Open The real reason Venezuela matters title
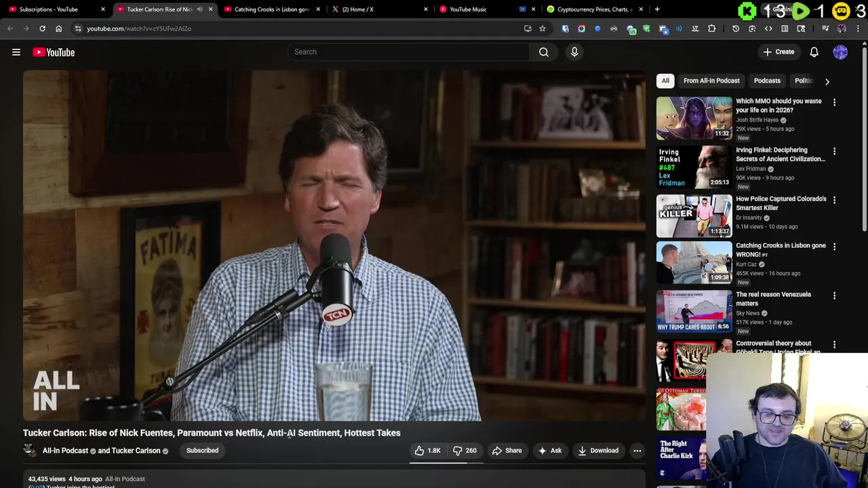This screenshot has width=868, height=488. (x=773, y=299)
